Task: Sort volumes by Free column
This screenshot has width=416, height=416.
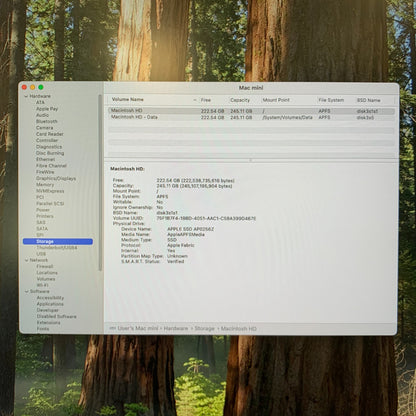Action: [206, 100]
